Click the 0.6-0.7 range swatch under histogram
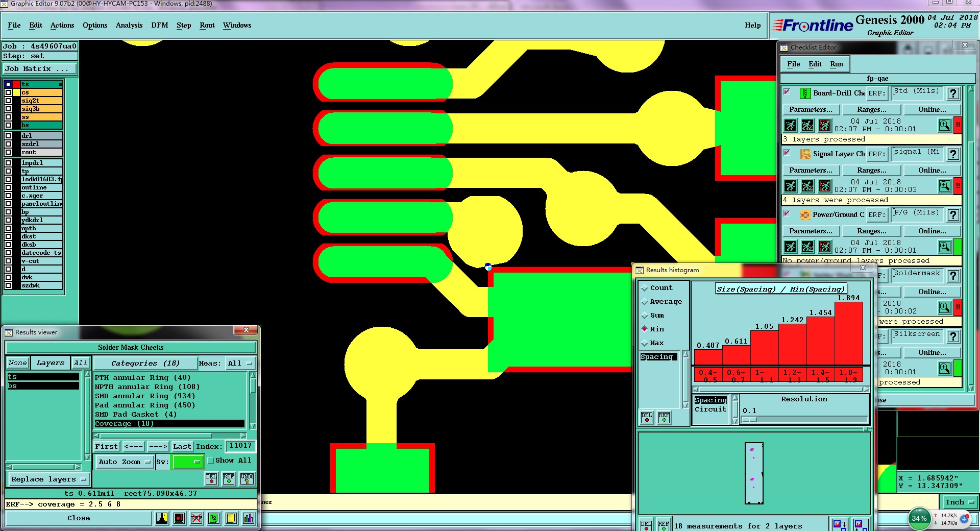This screenshot has width=980, height=531. (x=736, y=375)
